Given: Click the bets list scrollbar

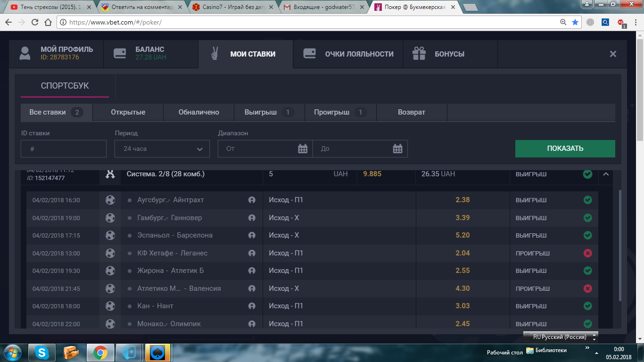Looking at the screenshot, I should pyautogui.click(x=620, y=245).
